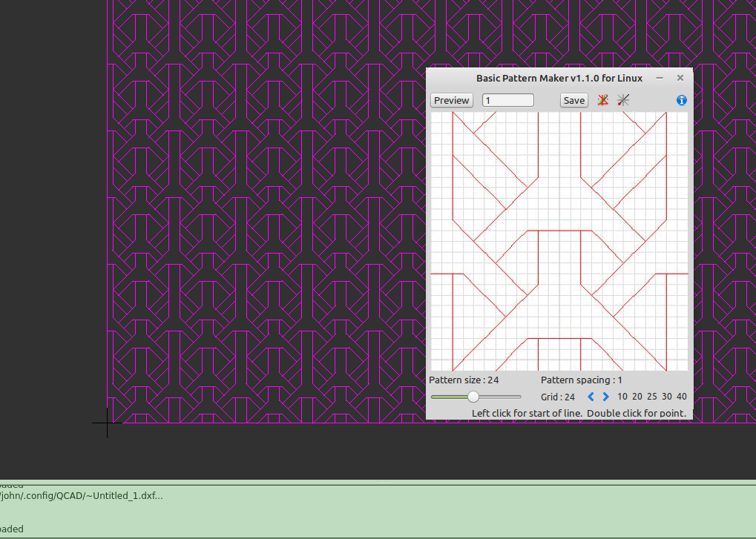
Task: Set grid size to 10
Action: pos(622,397)
